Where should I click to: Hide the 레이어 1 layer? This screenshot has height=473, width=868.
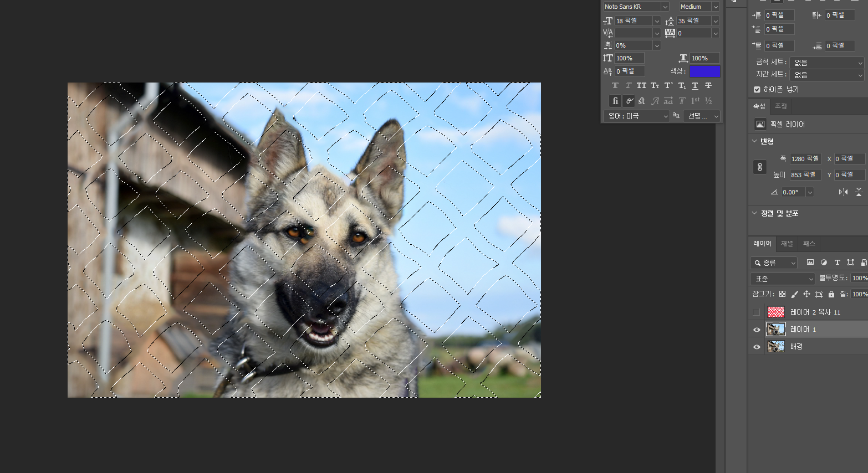757,330
